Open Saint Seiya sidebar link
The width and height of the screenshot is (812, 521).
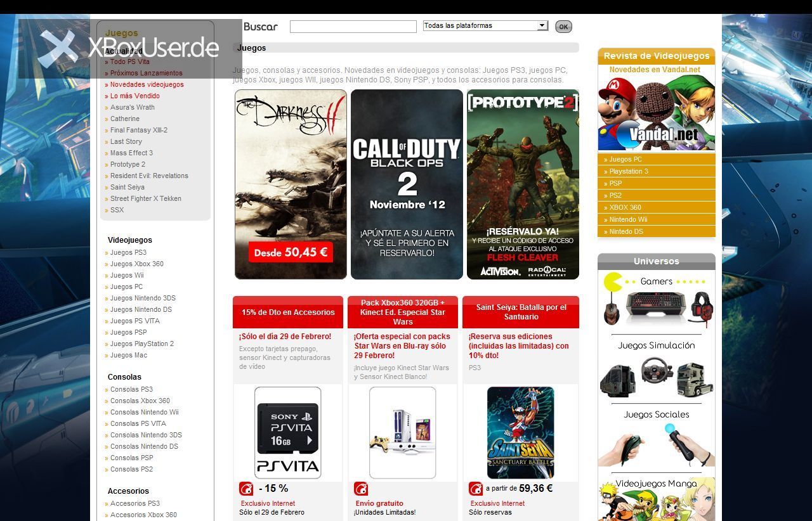127,187
